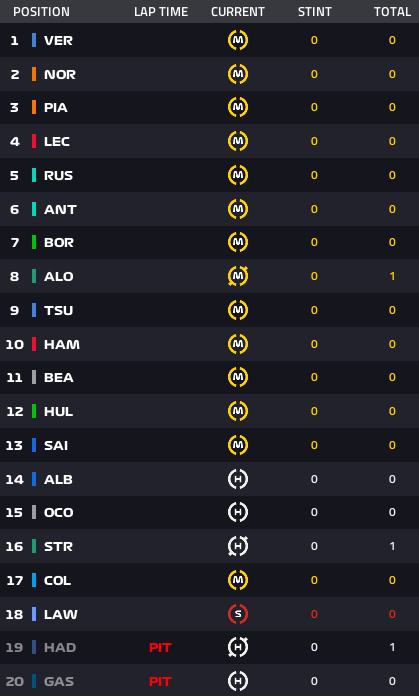Sort by the POSITION column header

click(41, 12)
